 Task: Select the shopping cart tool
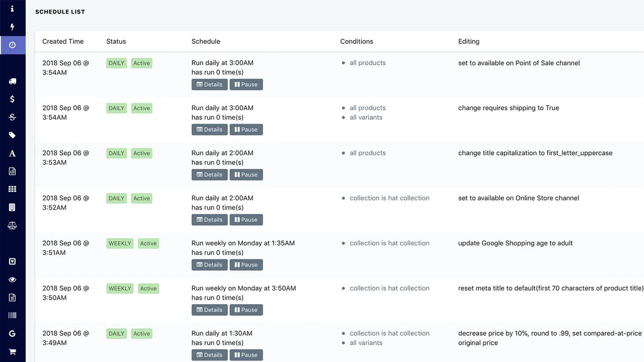coord(13,351)
